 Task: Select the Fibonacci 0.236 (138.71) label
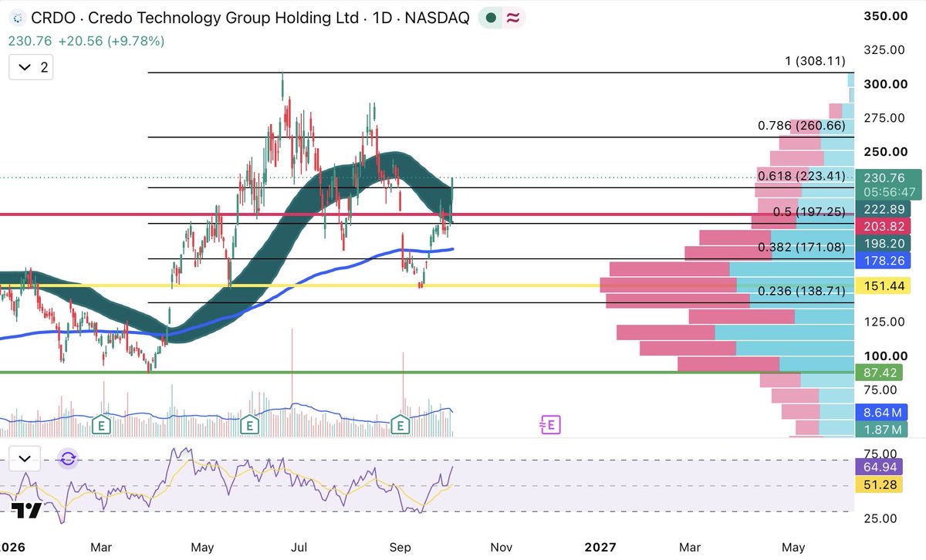802,291
